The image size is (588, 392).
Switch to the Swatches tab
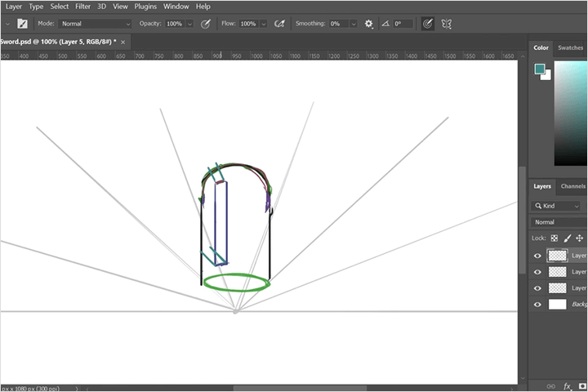pos(570,47)
